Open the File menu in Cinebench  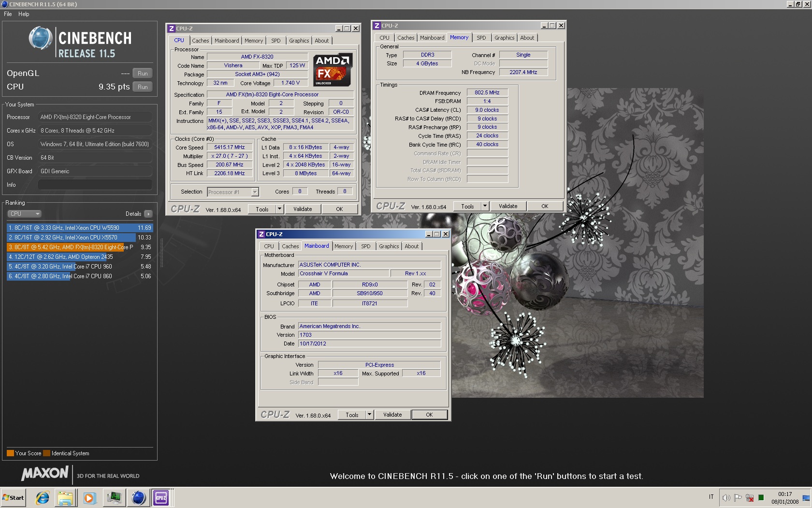8,14
